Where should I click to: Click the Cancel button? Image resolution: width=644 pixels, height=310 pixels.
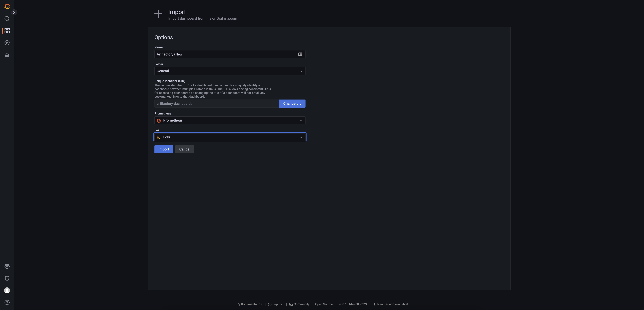[185, 149]
